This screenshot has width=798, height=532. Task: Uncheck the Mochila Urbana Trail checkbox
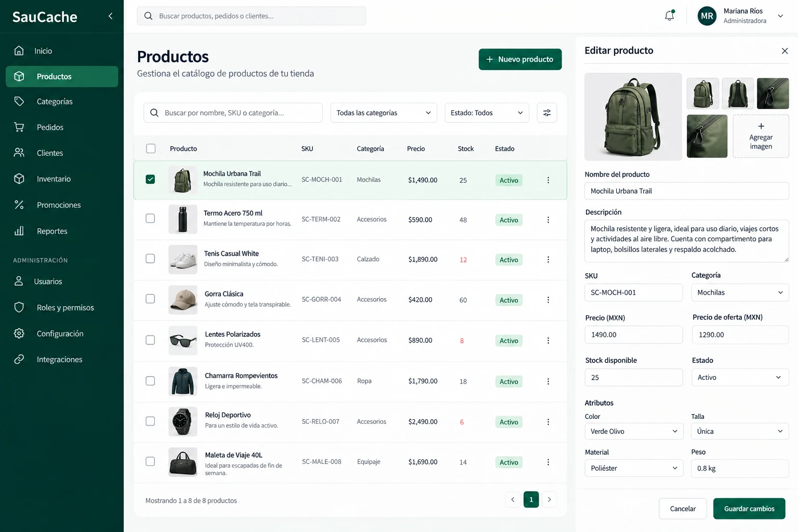tap(150, 179)
